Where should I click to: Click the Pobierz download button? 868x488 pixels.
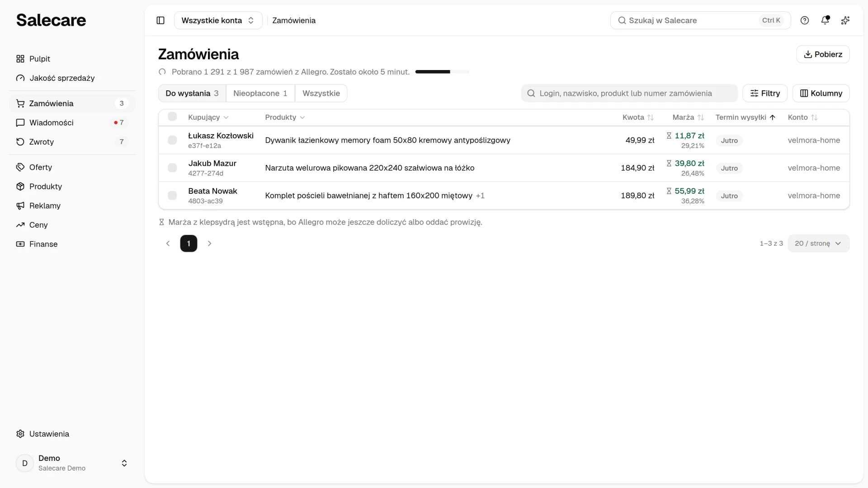click(823, 54)
